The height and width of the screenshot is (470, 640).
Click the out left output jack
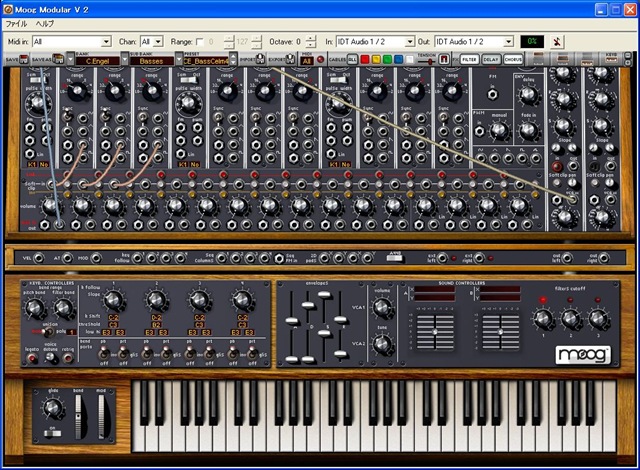click(x=567, y=258)
